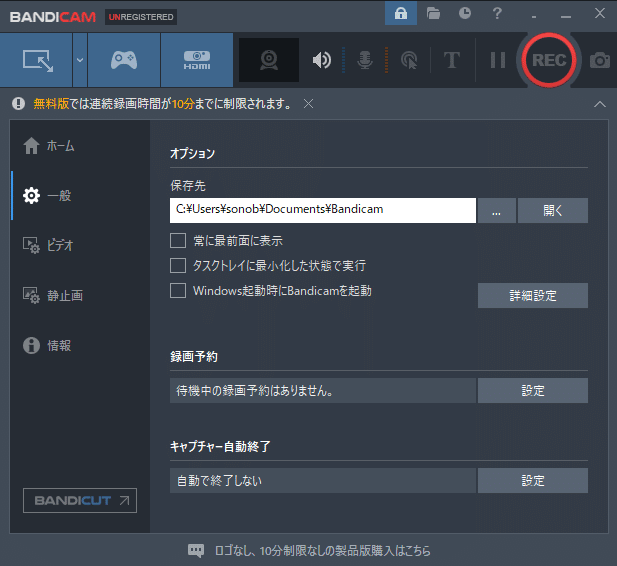Select the game recording mode
The image size is (617, 566).
[x=124, y=60]
